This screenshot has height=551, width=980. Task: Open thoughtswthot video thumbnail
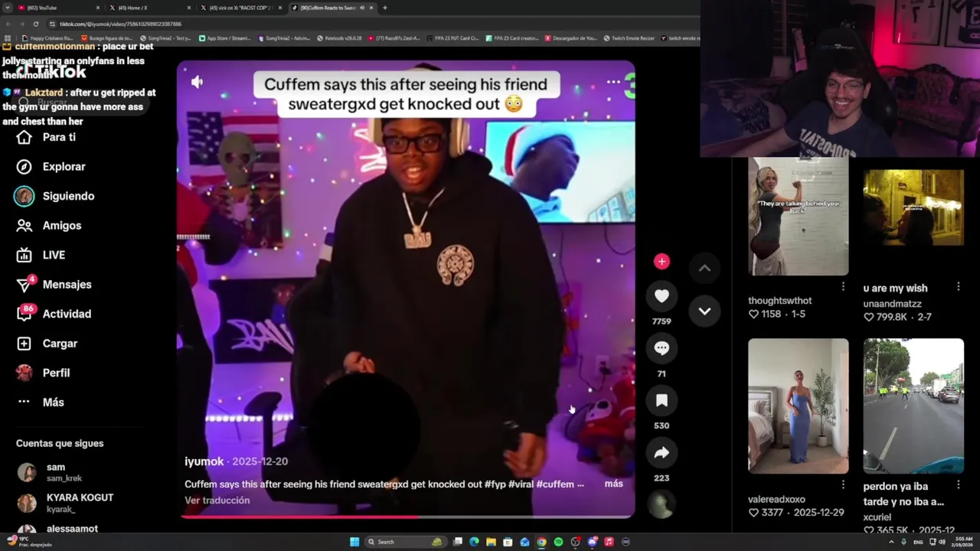pyautogui.click(x=798, y=217)
